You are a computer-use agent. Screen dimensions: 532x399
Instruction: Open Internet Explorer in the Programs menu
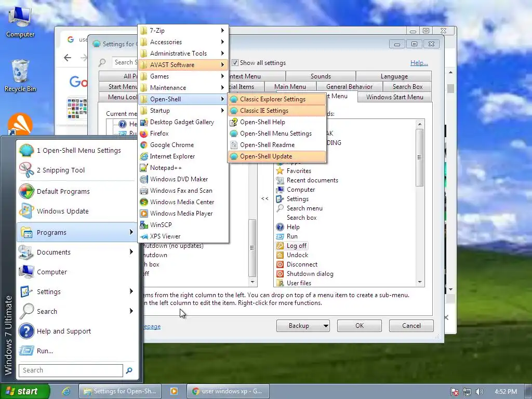183,156
